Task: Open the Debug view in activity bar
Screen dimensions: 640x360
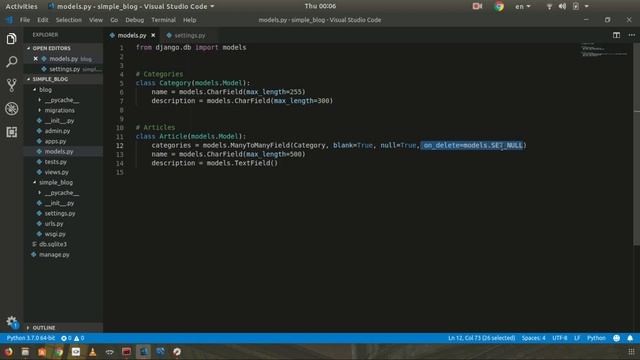Action: coord(11,109)
